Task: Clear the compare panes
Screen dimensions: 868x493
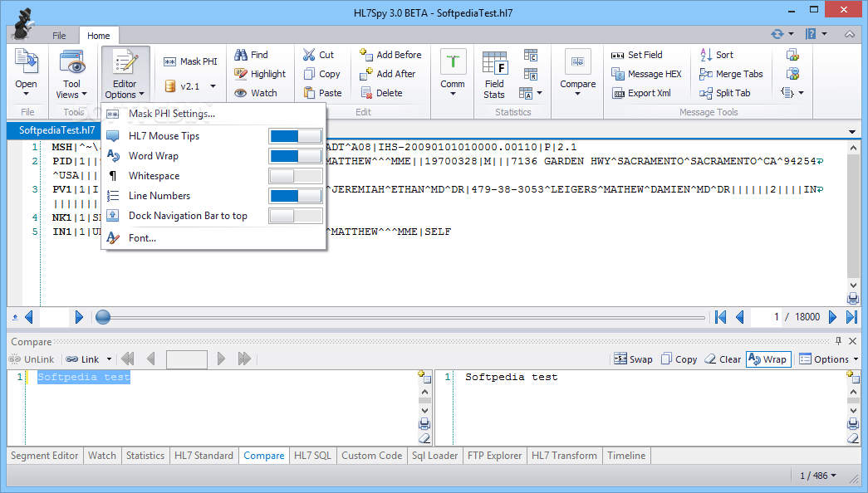Action: 723,359
